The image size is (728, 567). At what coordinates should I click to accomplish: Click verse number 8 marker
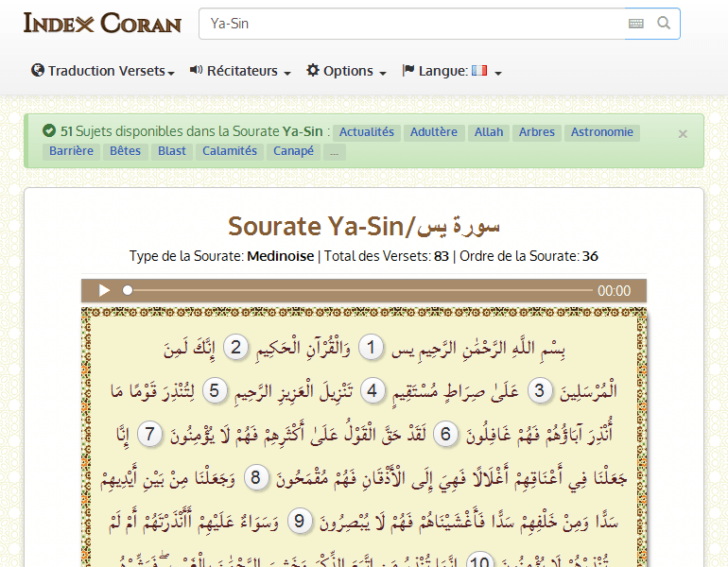pyautogui.click(x=255, y=477)
